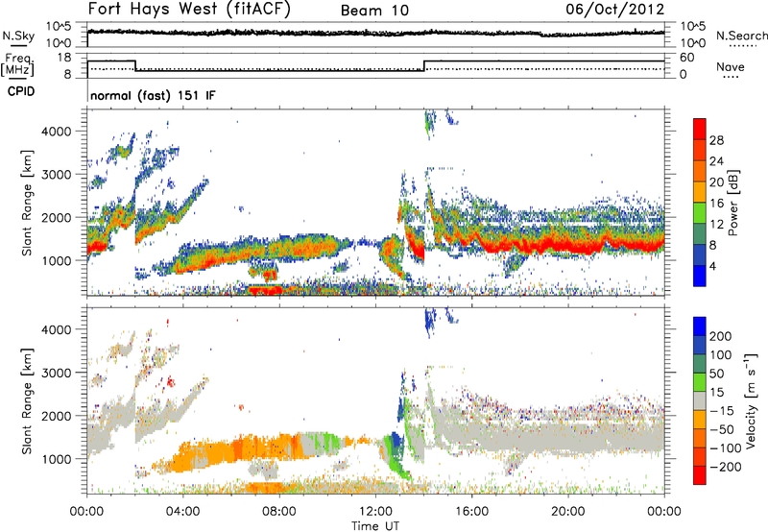Image resolution: width=768 pixels, height=532 pixels.
Task: Click the "N.Sky" legend label
Action: (x=18, y=36)
